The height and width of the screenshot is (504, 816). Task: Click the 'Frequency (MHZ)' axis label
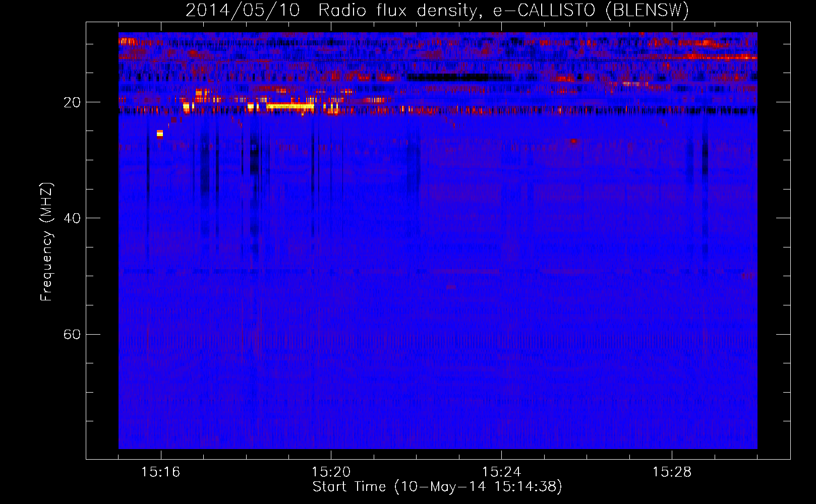[46, 242]
